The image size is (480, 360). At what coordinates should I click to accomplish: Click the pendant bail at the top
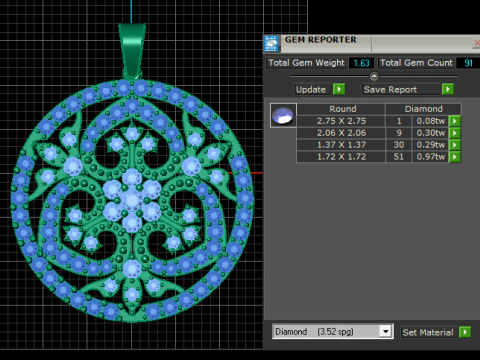tap(132, 50)
